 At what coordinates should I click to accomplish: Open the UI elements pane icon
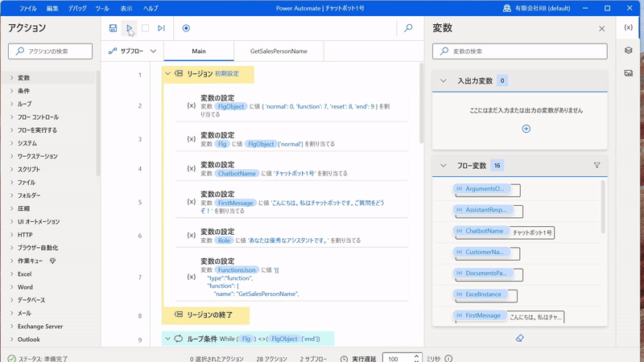(629, 50)
